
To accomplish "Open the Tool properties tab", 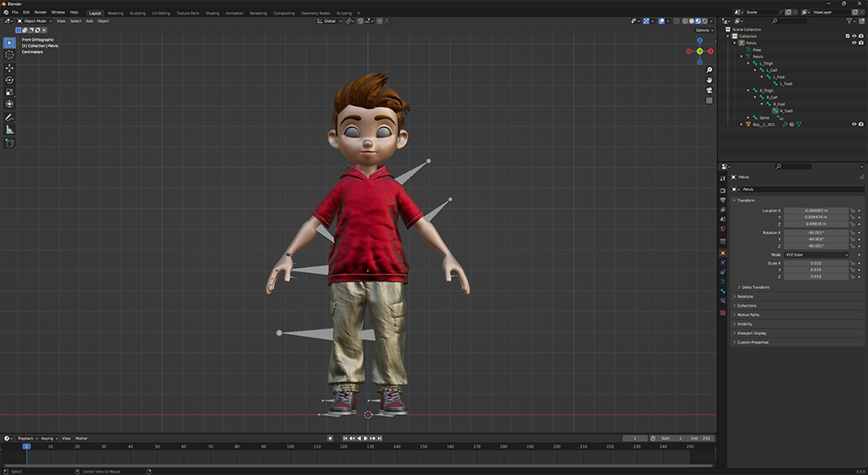I will pos(723,178).
